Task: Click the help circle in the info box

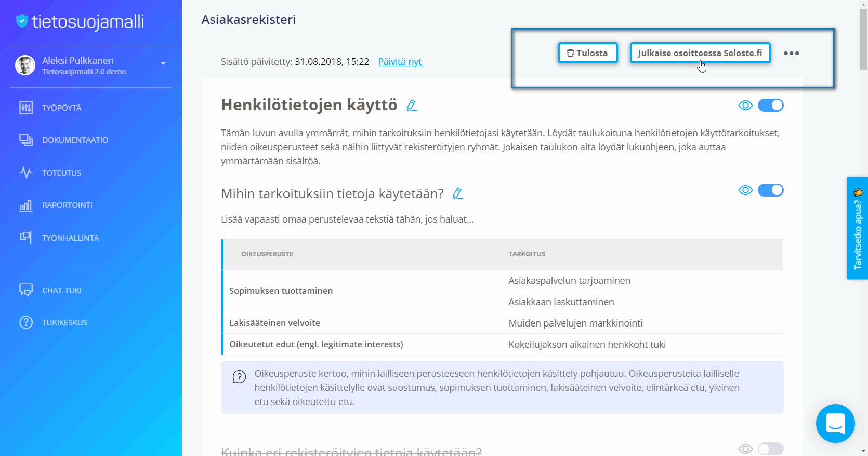Action: 239,377
